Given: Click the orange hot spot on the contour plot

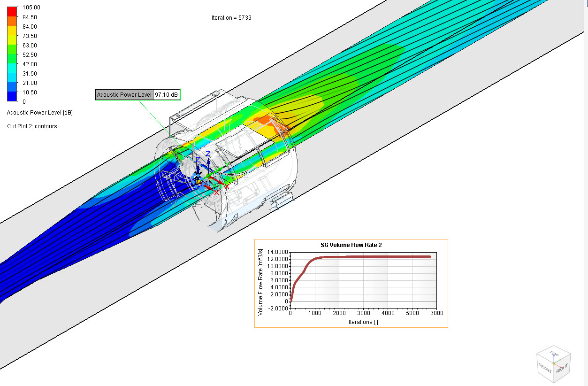Looking at the screenshot, I should pos(265,121).
